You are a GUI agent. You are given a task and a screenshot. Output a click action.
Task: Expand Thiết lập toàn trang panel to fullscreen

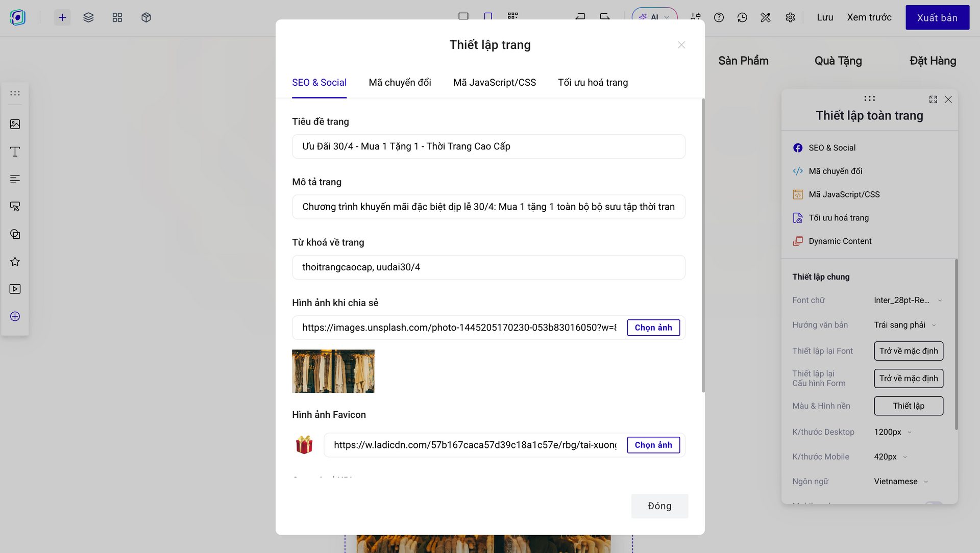tap(933, 99)
